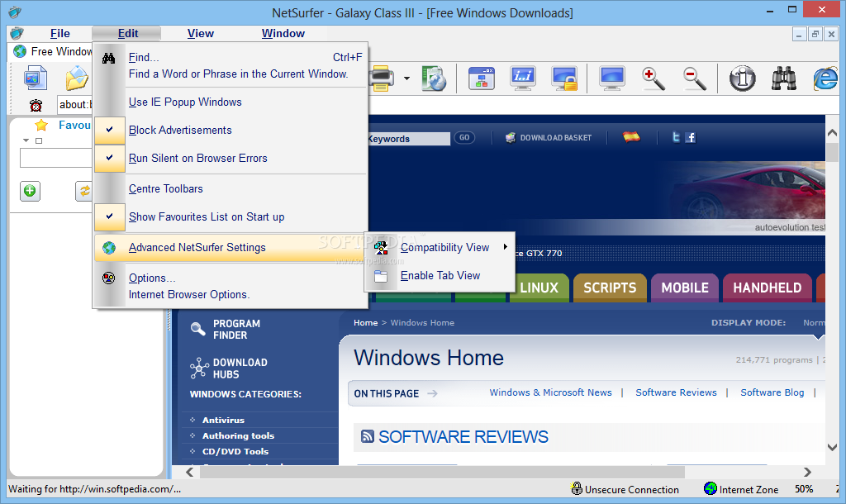Screen dimensions: 846x504
Task: Toggle Run Silent on Browser Errors
Action: click(231, 158)
